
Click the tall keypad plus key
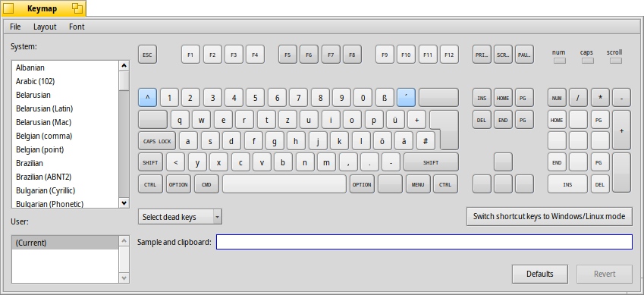coord(621,130)
